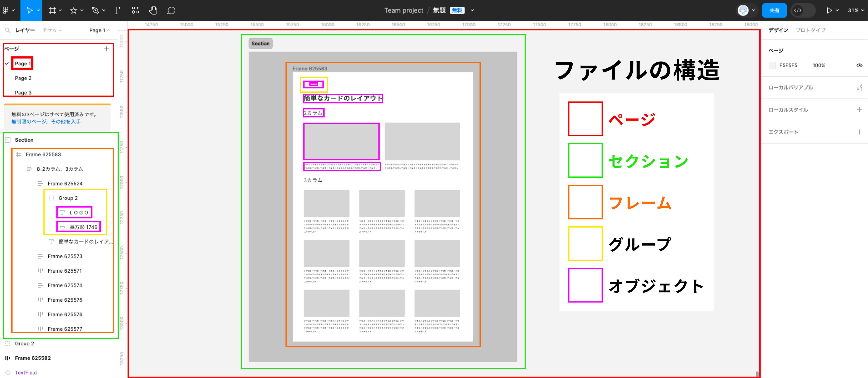
Task: Select layer 8_2カラム、3カラム
Action: [60, 169]
